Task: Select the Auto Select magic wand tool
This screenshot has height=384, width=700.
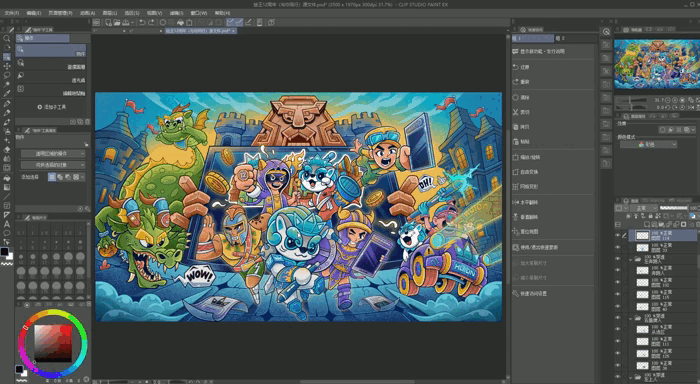Action: pyautogui.click(x=7, y=85)
